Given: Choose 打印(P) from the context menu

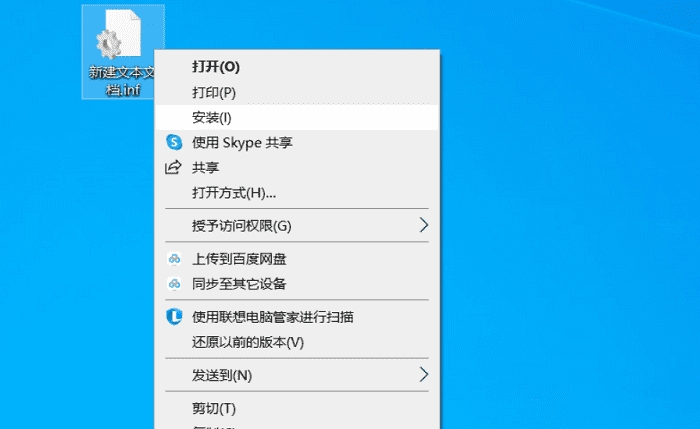Looking at the screenshot, I should 297,92.
